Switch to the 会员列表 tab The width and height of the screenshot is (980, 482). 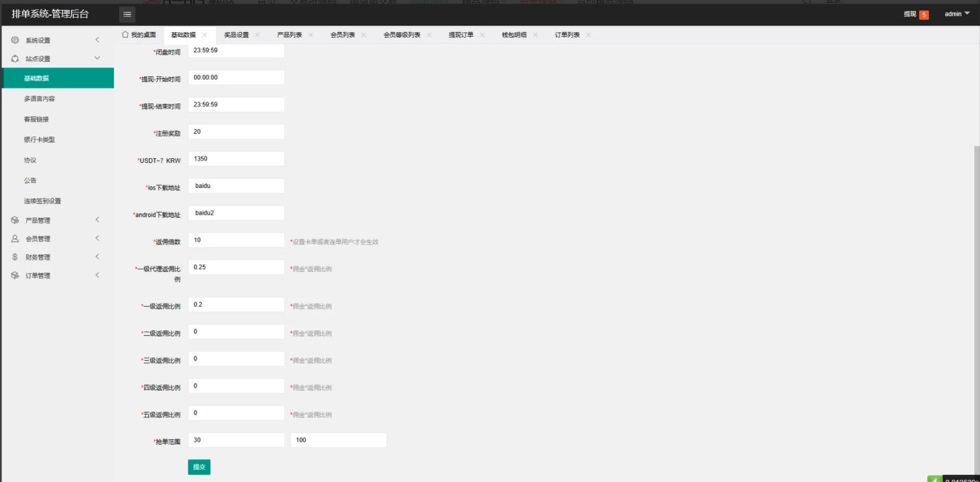tap(342, 35)
